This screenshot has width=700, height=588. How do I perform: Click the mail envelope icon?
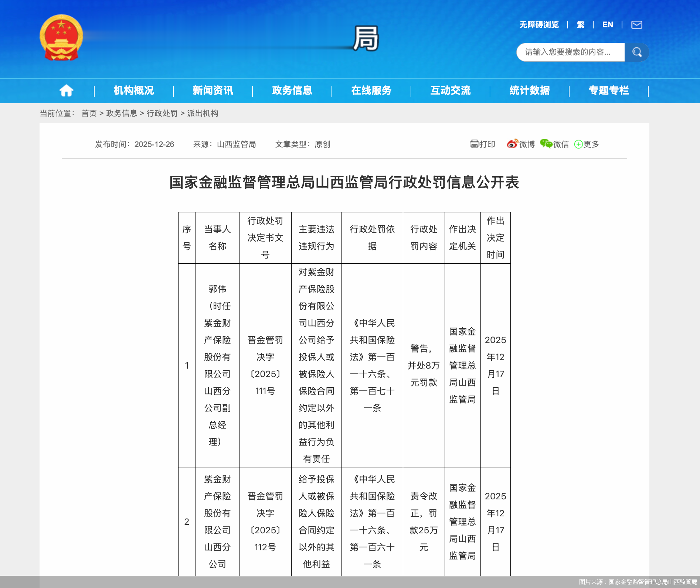pos(636,25)
